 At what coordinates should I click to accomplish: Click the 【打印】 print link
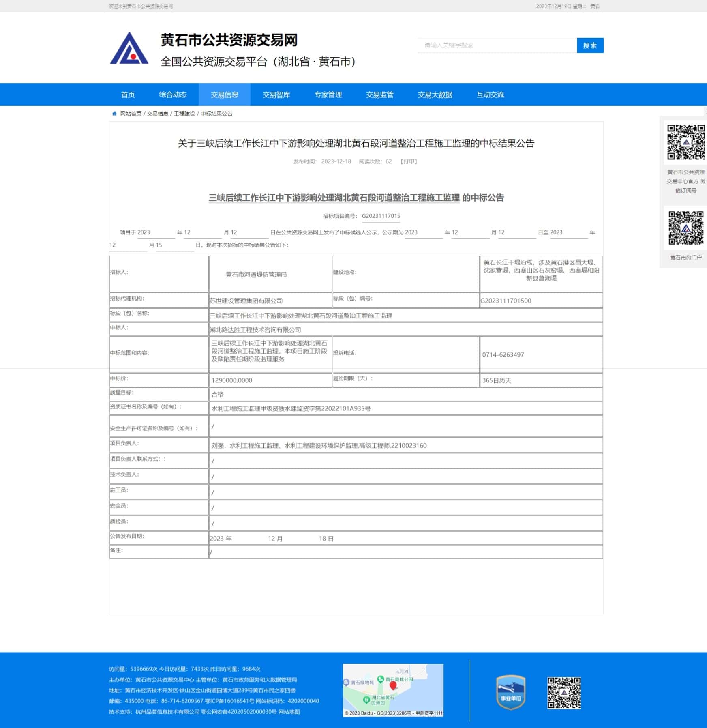pos(409,161)
